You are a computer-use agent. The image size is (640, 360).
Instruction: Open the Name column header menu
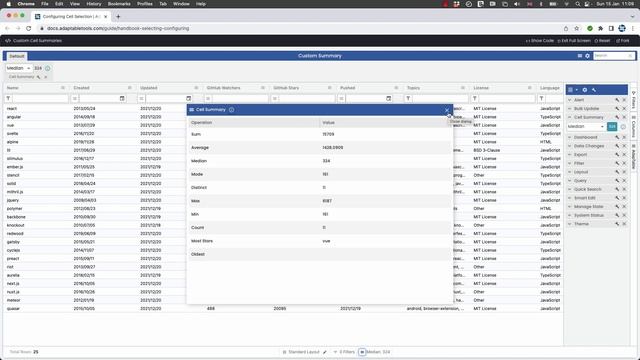point(63,88)
